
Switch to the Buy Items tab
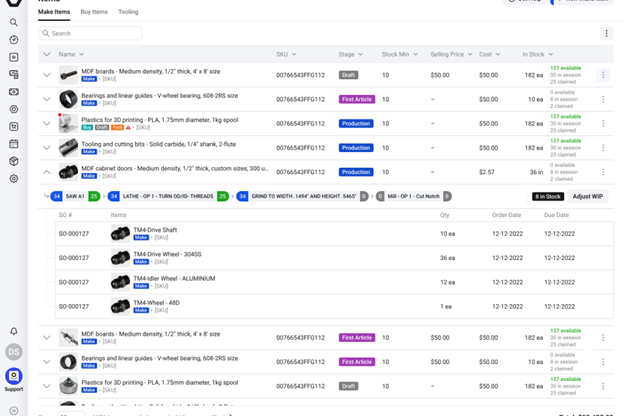[94, 12]
